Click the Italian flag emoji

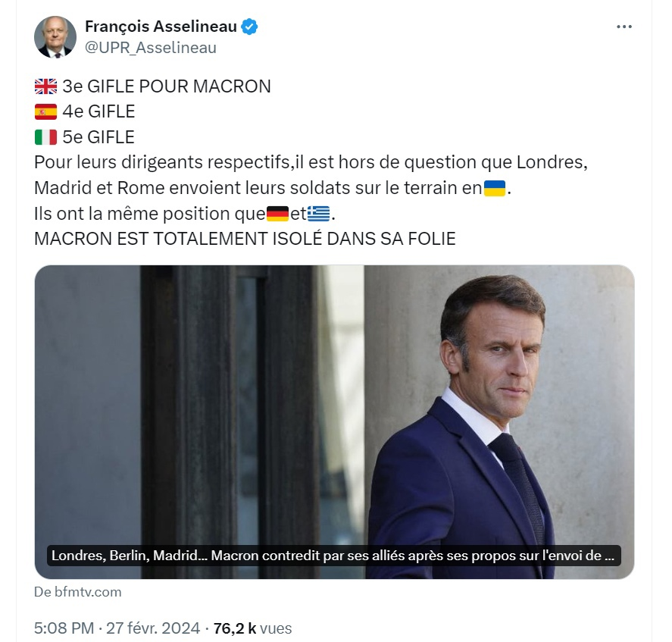click(x=45, y=137)
